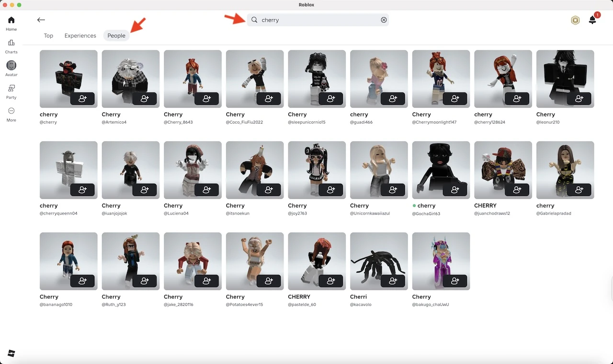This screenshot has height=364, width=613.
Task: Click into the search box containing cherry
Action: (x=318, y=20)
